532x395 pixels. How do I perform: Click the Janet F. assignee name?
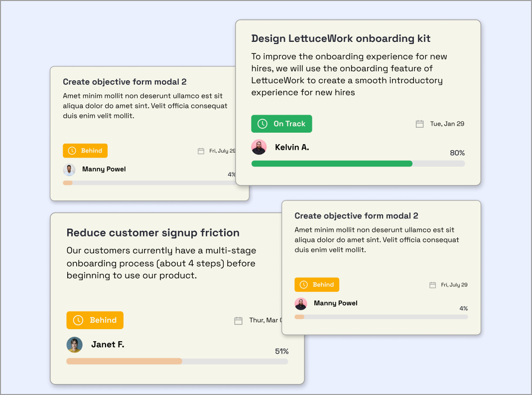108,345
